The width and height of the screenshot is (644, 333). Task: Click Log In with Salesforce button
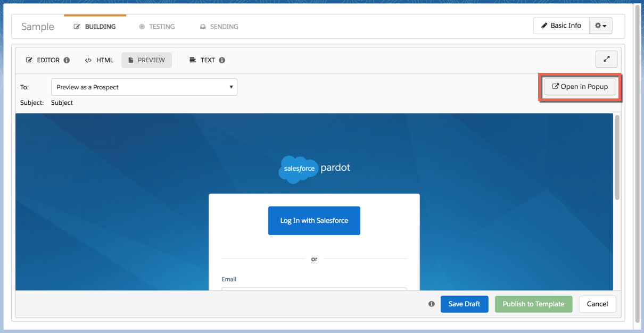coord(314,221)
